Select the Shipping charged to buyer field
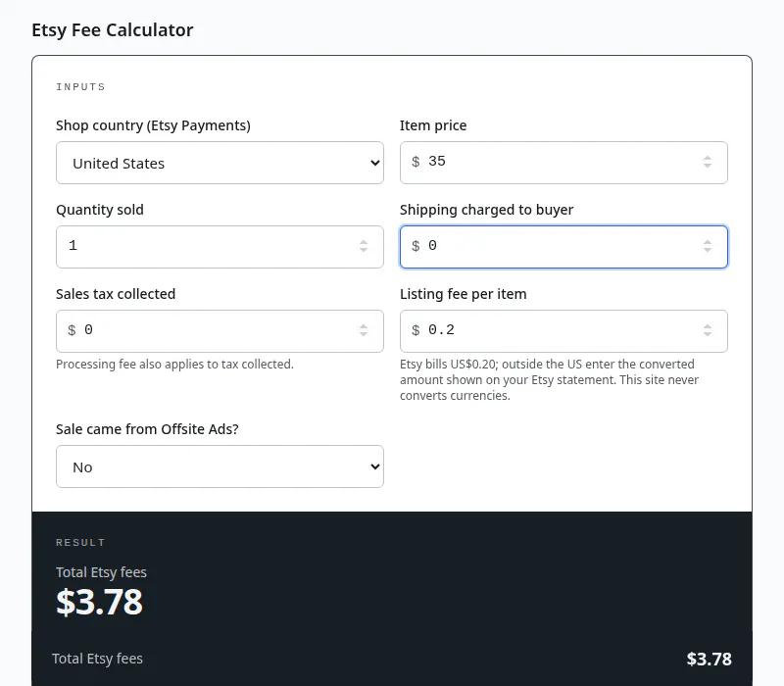Viewport: 784px width, 686px height. click(563, 247)
